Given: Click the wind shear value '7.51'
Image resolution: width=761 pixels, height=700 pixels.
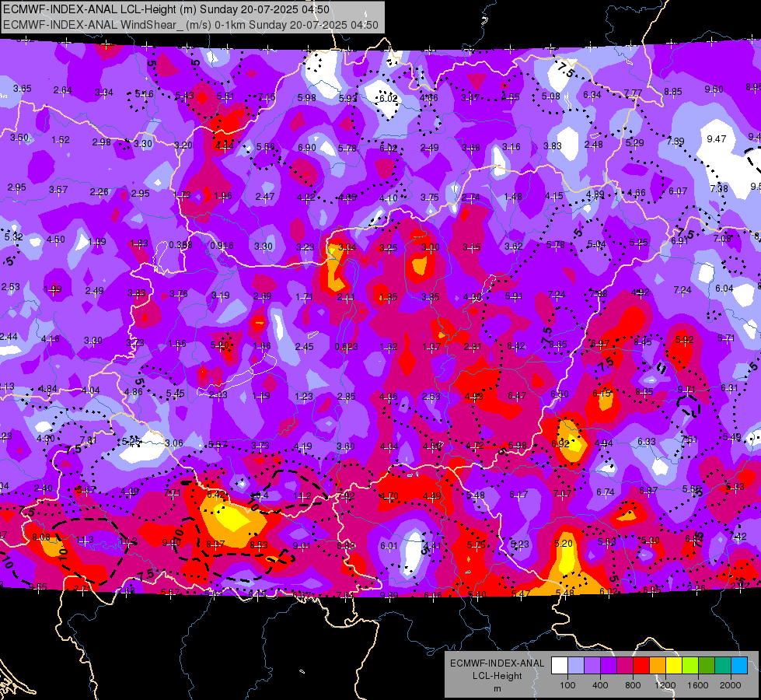Looking at the screenshot, I should click(689, 439).
